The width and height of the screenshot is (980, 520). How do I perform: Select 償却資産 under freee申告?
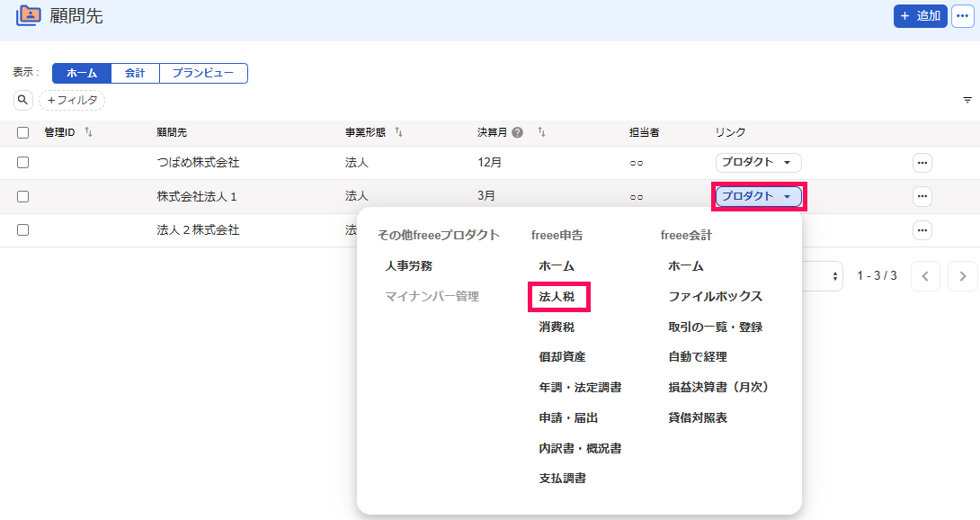[x=563, y=356]
